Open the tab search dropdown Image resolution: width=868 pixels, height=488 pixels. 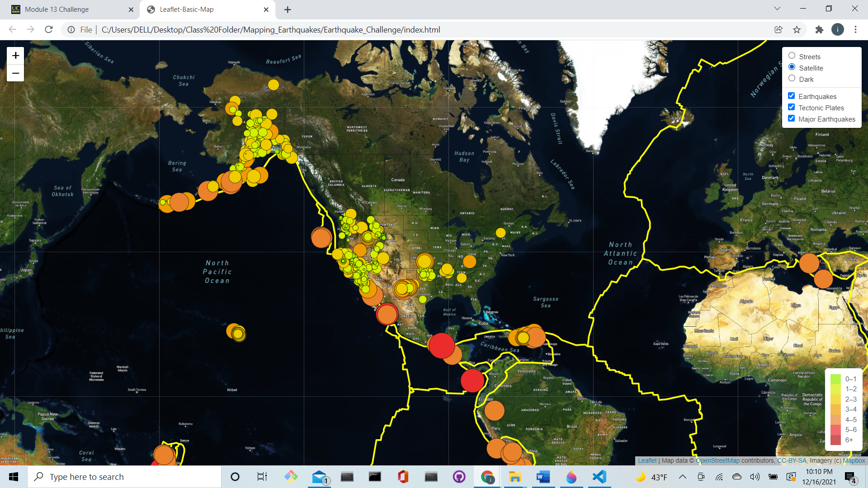(x=777, y=9)
